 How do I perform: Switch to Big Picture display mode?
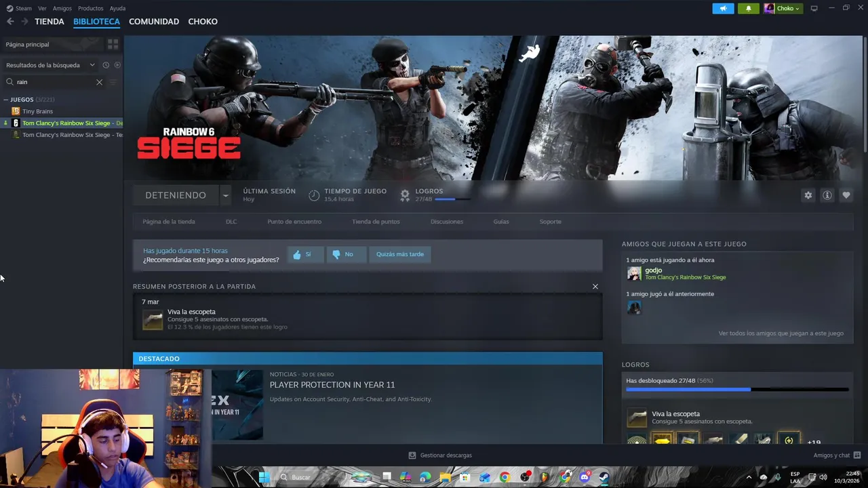coord(814,8)
